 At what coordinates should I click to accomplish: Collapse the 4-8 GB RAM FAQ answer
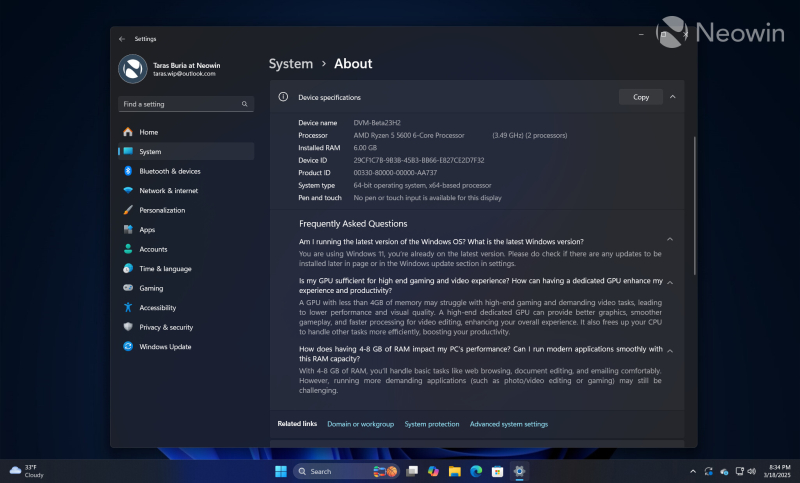tap(670, 351)
